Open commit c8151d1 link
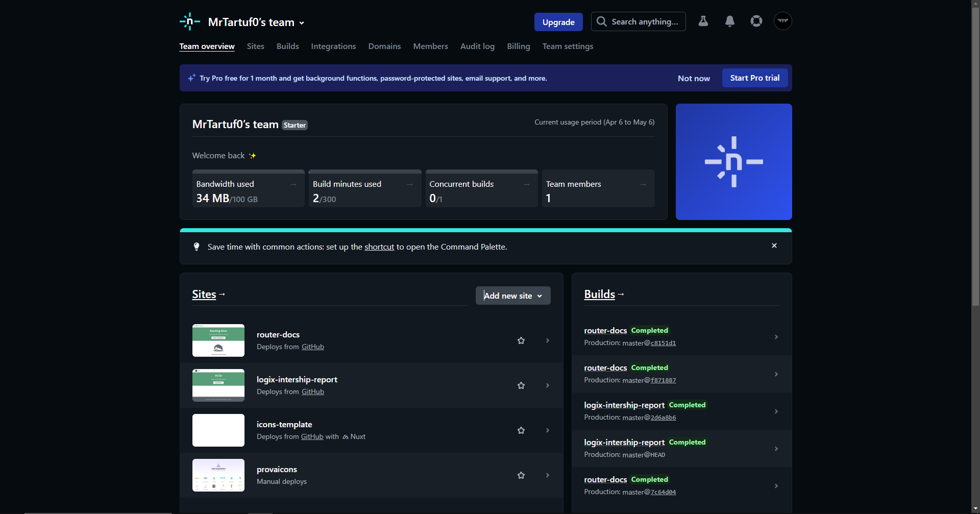 click(663, 343)
